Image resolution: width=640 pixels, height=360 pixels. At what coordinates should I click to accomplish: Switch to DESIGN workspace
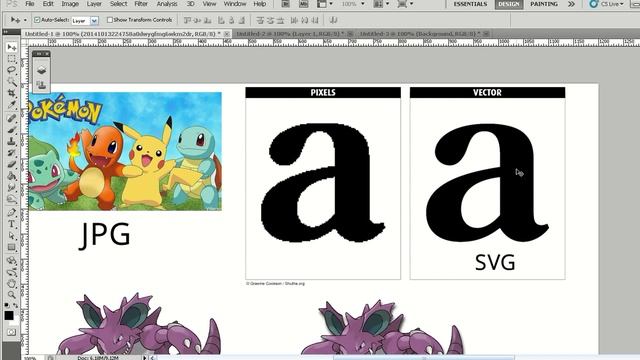coord(509,4)
